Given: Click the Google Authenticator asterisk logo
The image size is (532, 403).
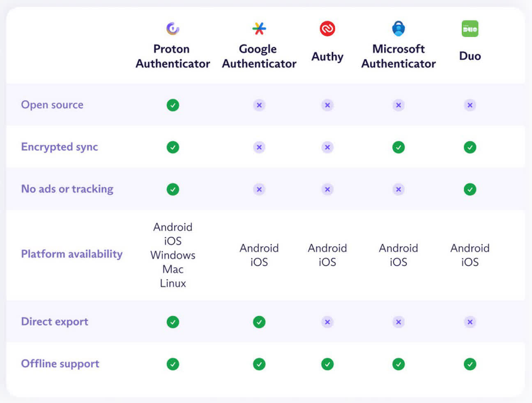Looking at the screenshot, I should pos(259,28).
